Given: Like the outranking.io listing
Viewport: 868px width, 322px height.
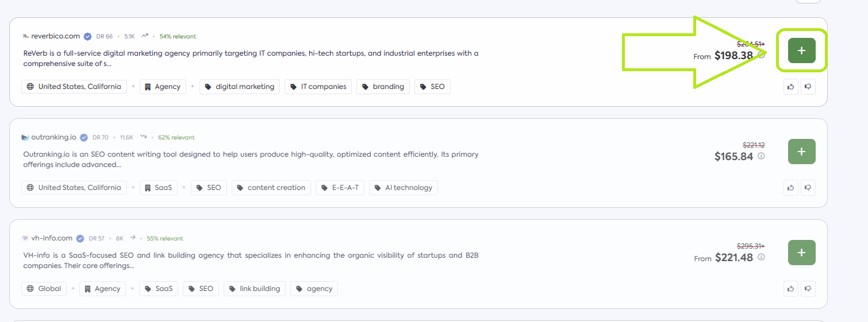Looking at the screenshot, I should [x=791, y=188].
